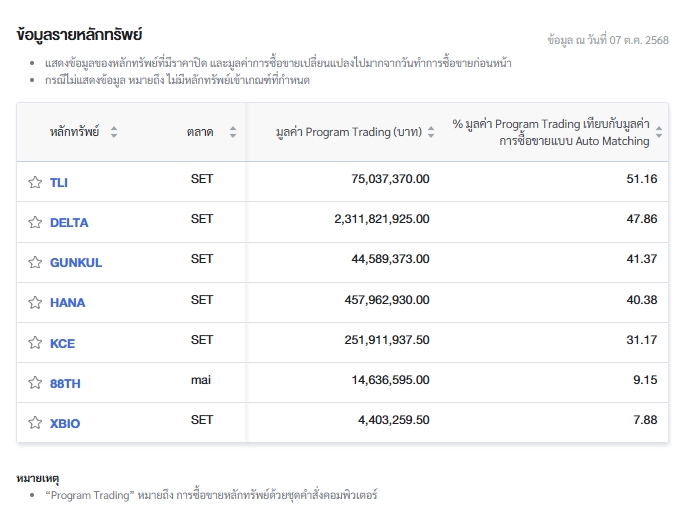
Task: Sort by % Program Trading Auto Matching arrows
Action: coord(658,132)
